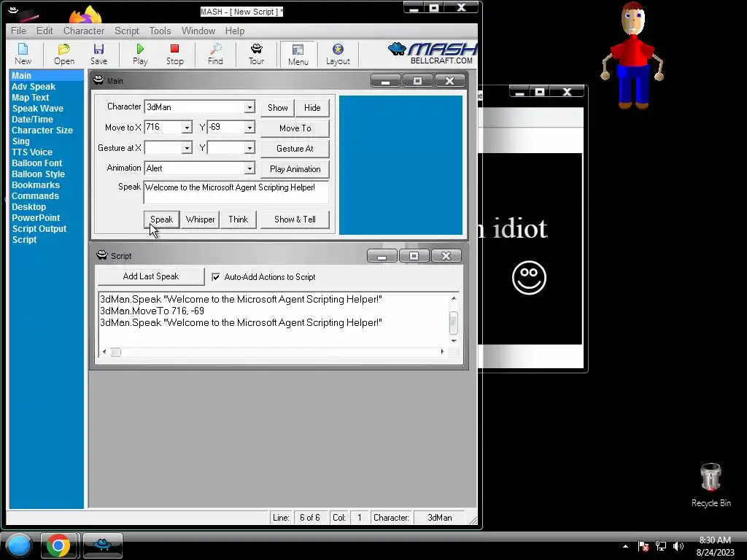The width and height of the screenshot is (747, 560).
Task: Open the Edit menu
Action: [44, 31]
